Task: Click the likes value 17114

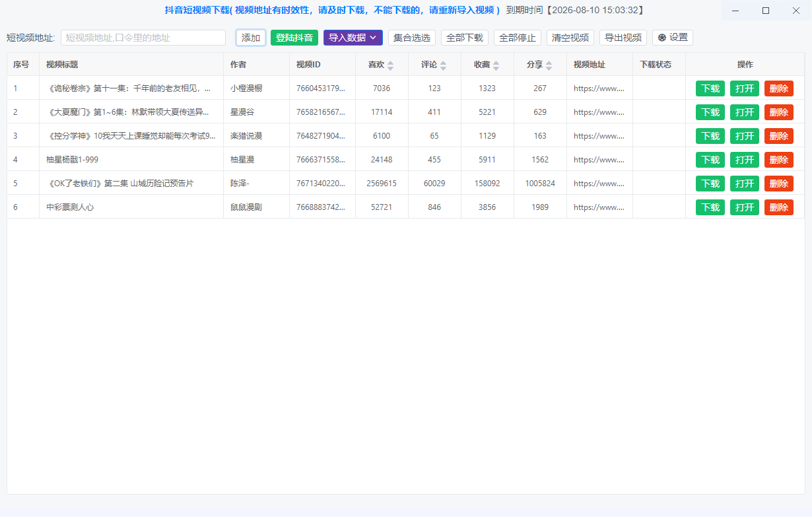Action: pyautogui.click(x=382, y=112)
